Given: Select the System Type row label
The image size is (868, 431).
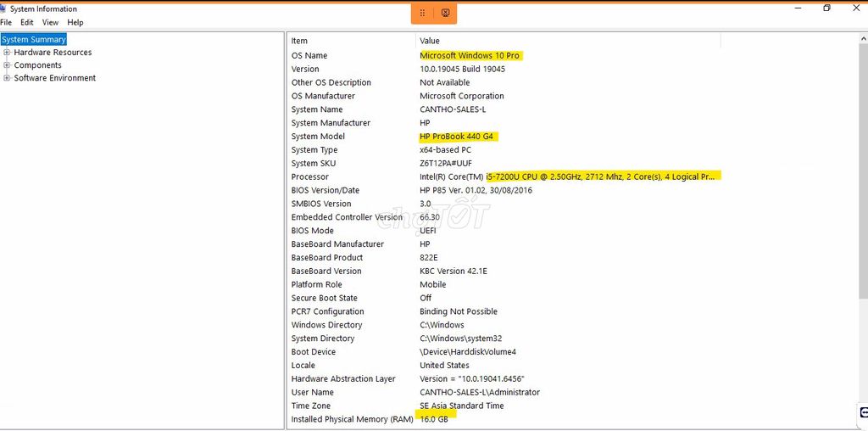Looking at the screenshot, I should (314, 149).
